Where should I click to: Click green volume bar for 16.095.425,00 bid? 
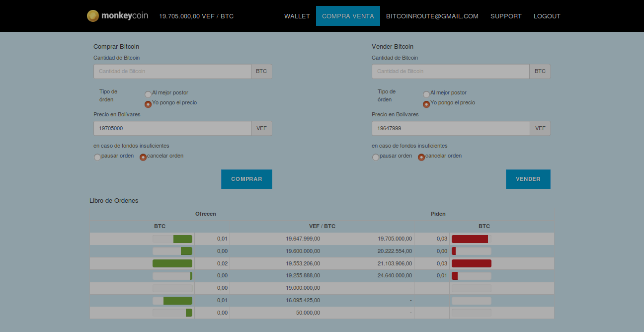click(x=178, y=301)
